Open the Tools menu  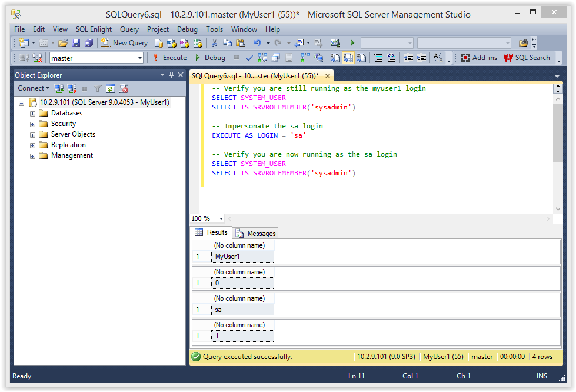pyautogui.click(x=214, y=29)
